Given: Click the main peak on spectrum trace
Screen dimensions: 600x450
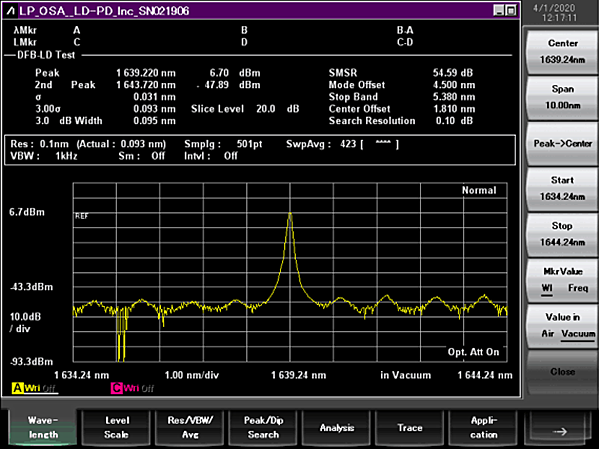Looking at the screenshot, I should (290, 214).
